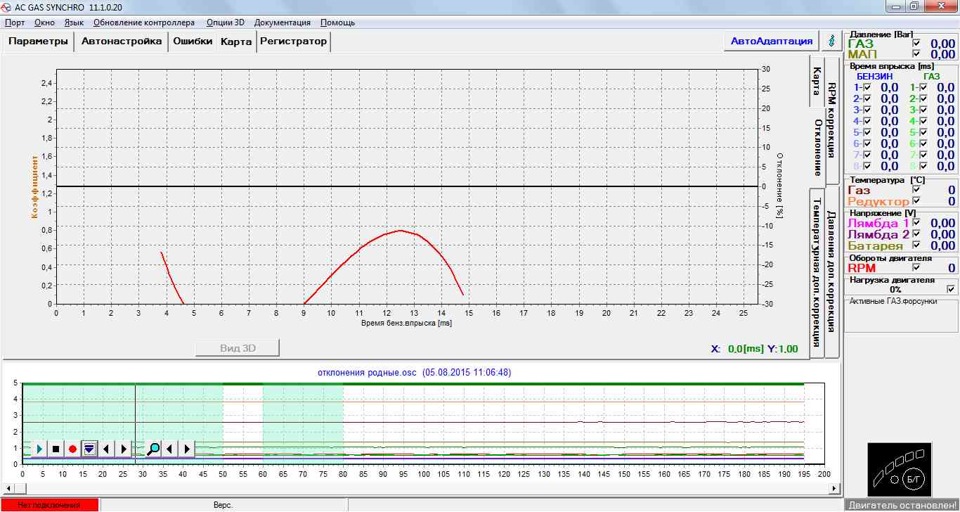Click the cyan magnifier zoom icon

pos(153,449)
